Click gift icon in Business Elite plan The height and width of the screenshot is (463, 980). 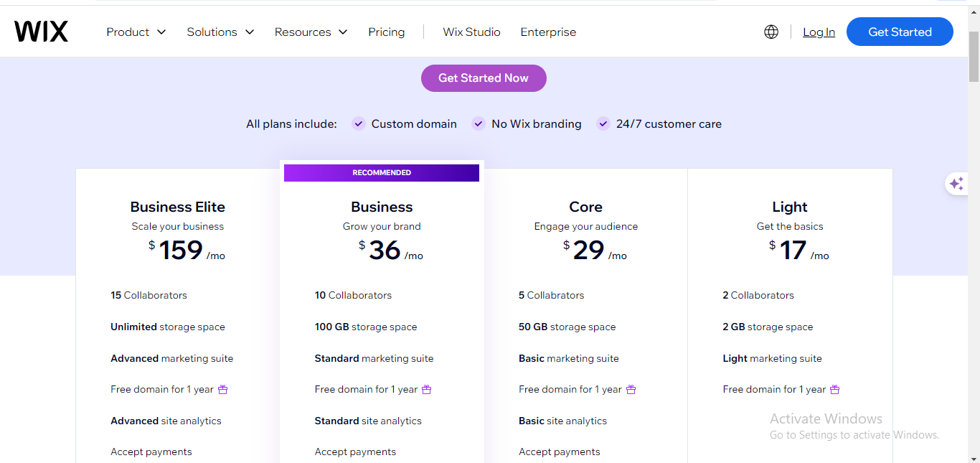click(x=223, y=390)
